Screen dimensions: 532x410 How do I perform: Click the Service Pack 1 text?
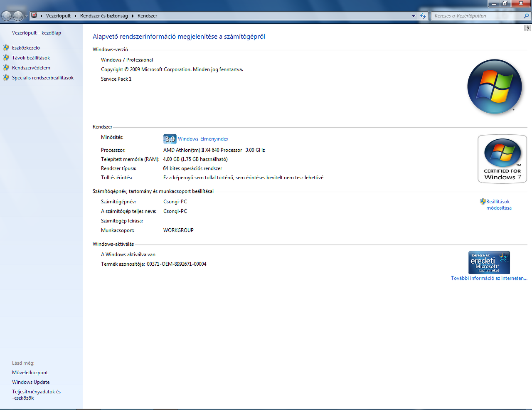(116, 79)
